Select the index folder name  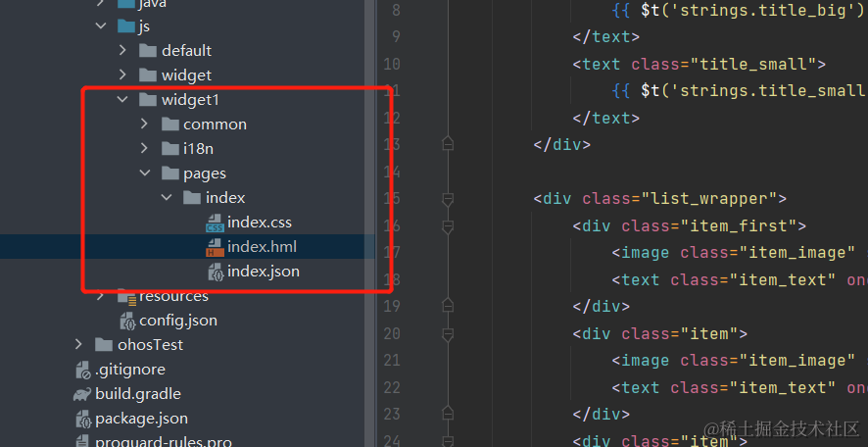click(225, 198)
